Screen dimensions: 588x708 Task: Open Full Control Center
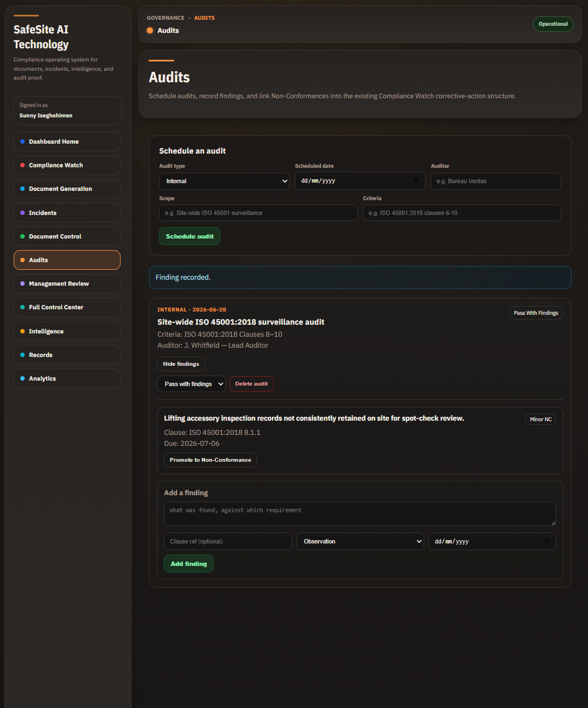point(67,307)
